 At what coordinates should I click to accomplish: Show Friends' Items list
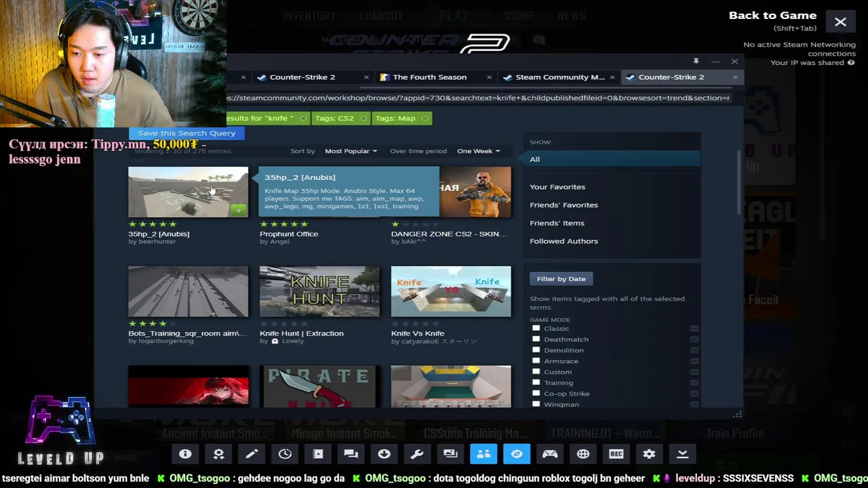[x=557, y=223]
